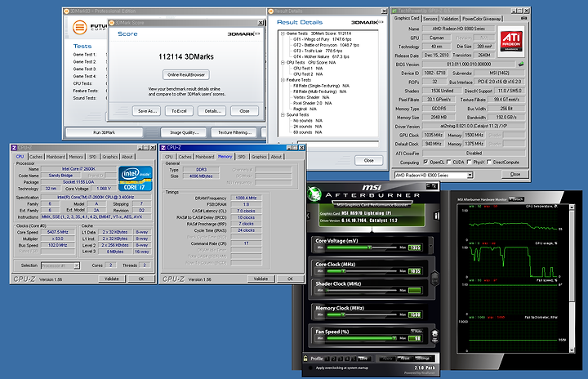Image resolution: width=588 pixels, height=379 pixels.
Task: Select profile slot 5 in Afterburner
Action: (354, 359)
